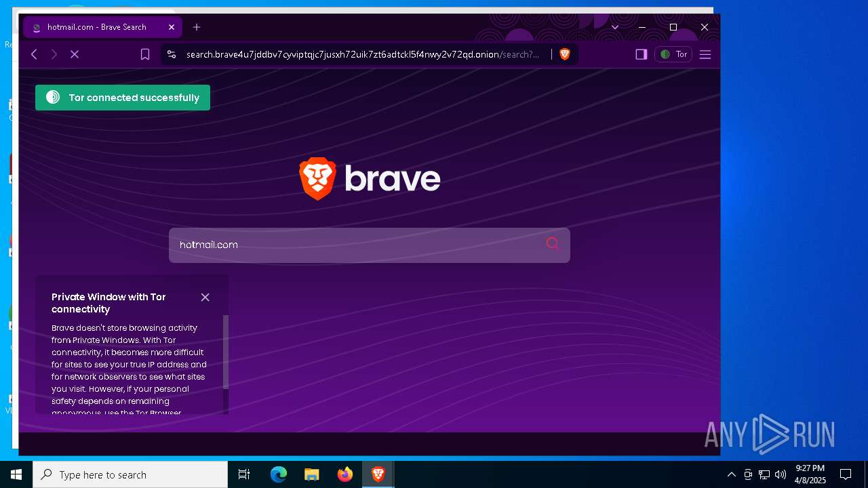Open Task View

tap(244, 474)
